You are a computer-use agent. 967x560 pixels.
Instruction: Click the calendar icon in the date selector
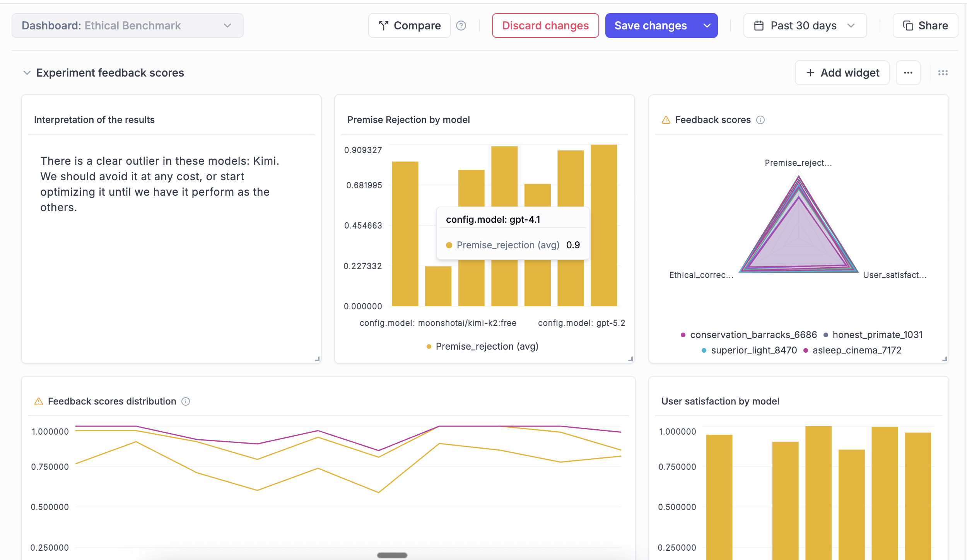[x=759, y=25]
